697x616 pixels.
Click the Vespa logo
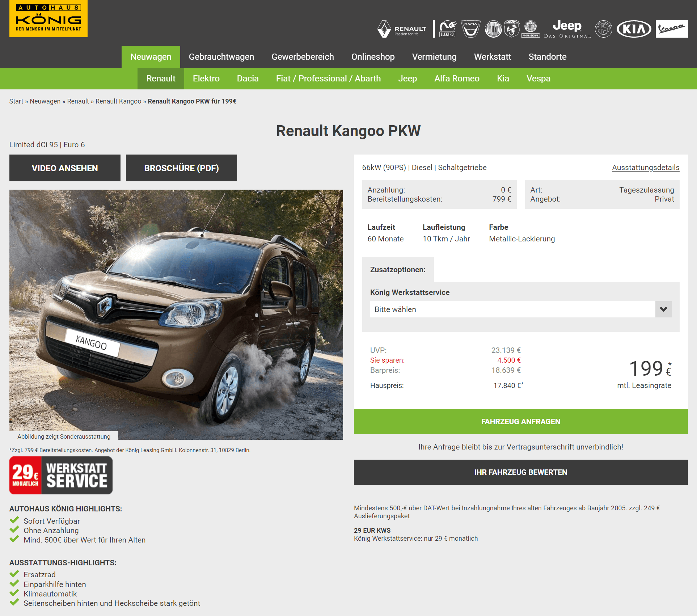672,29
